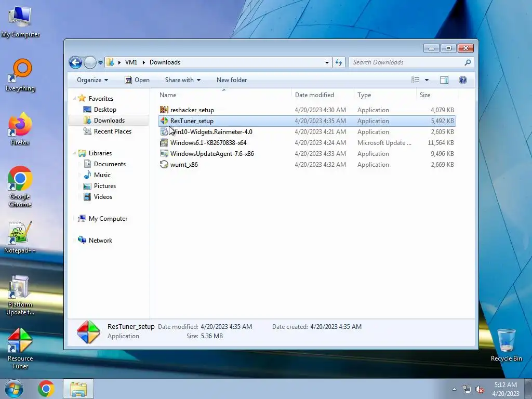The height and width of the screenshot is (399, 532).
Task: Click the muted volume tray icon
Action: (480, 390)
